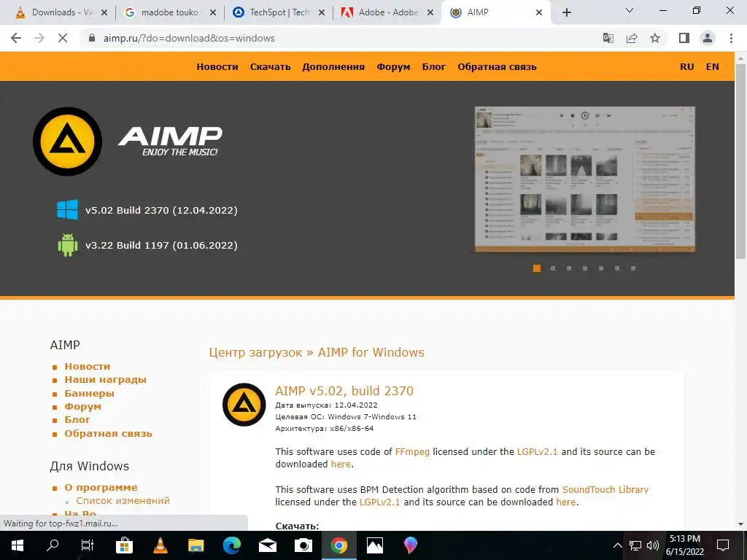Open Mail app on taskbar

pyautogui.click(x=268, y=545)
